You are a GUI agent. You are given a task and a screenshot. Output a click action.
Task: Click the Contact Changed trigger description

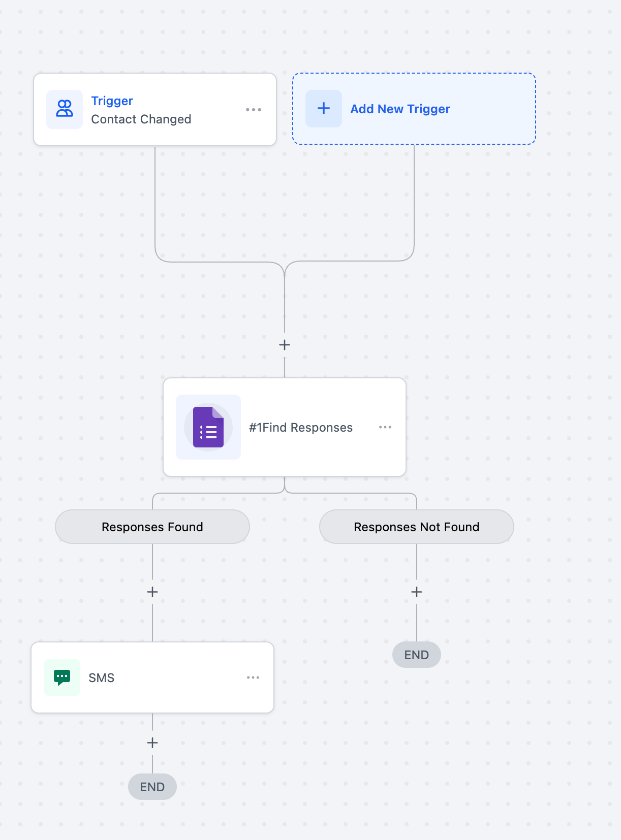click(x=141, y=119)
